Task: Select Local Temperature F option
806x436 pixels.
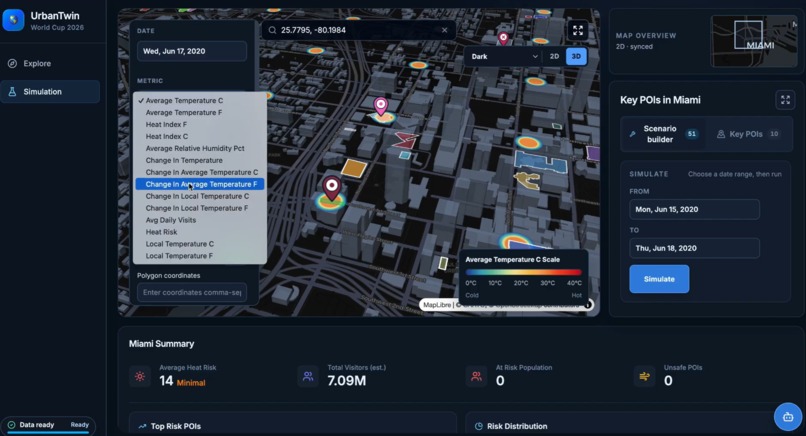Action: click(x=199, y=256)
